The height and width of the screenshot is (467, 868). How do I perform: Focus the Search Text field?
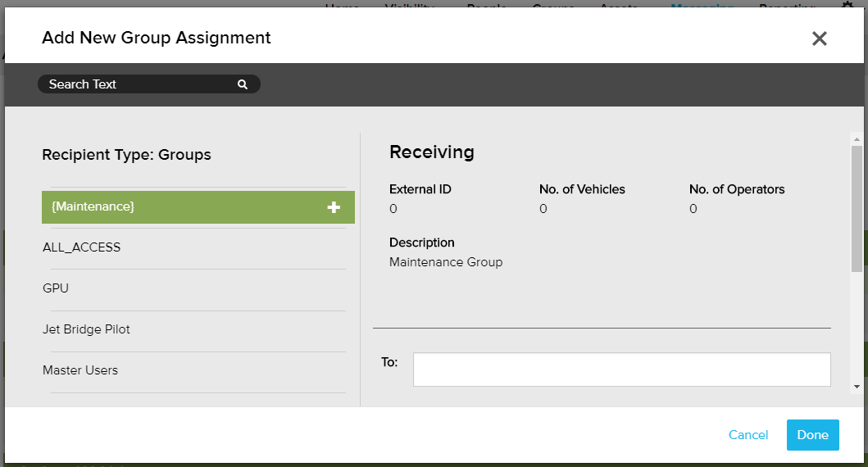[x=139, y=84]
